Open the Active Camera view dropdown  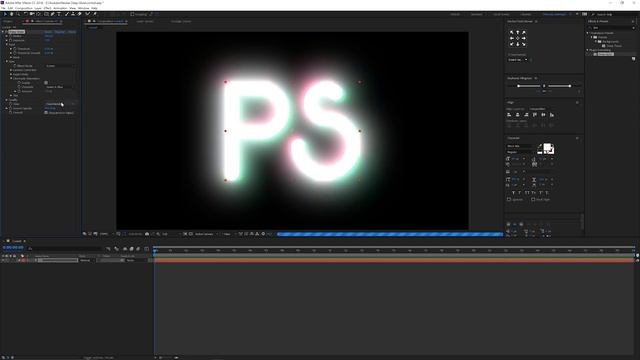206,234
